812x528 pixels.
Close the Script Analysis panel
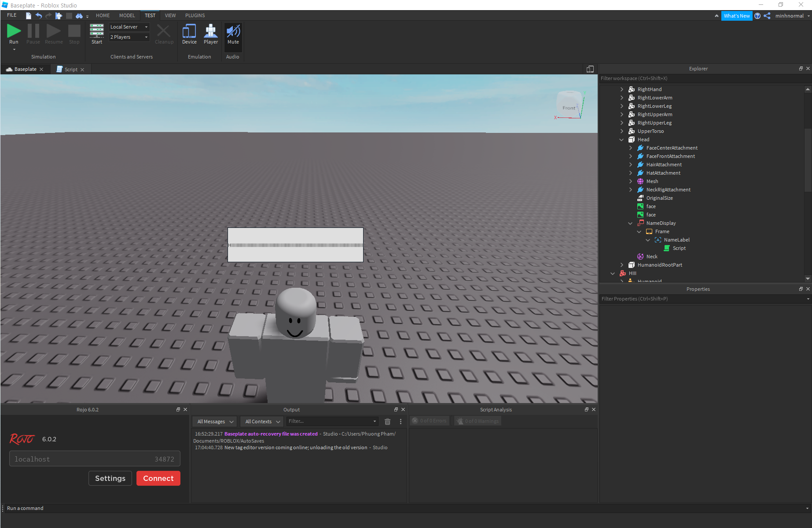click(x=594, y=410)
